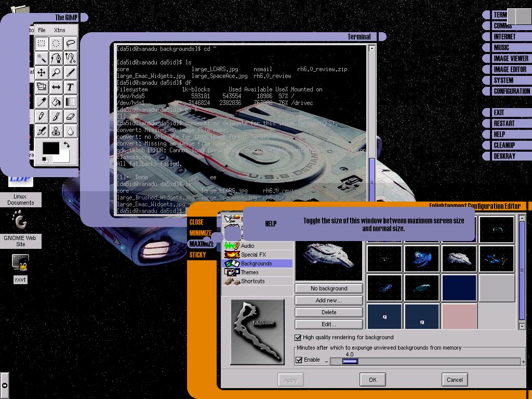This screenshot has height=399, width=532.
Task: Click the Add new... button
Action: click(x=328, y=300)
